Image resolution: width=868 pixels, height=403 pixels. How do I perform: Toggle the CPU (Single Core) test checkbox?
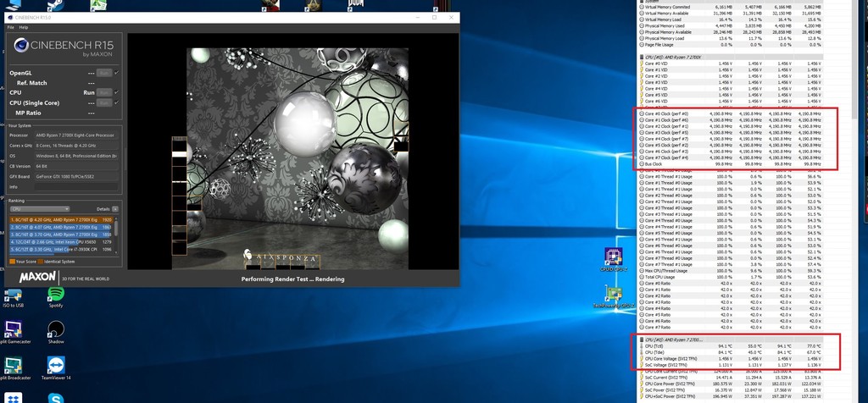click(116, 102)
